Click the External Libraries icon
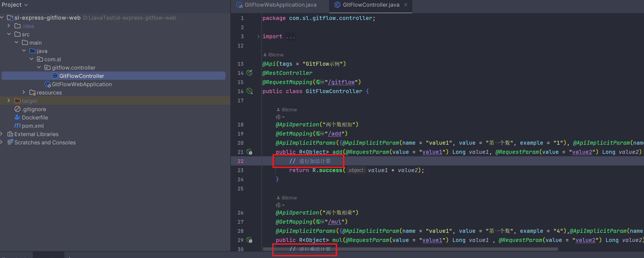 (10, 134)
